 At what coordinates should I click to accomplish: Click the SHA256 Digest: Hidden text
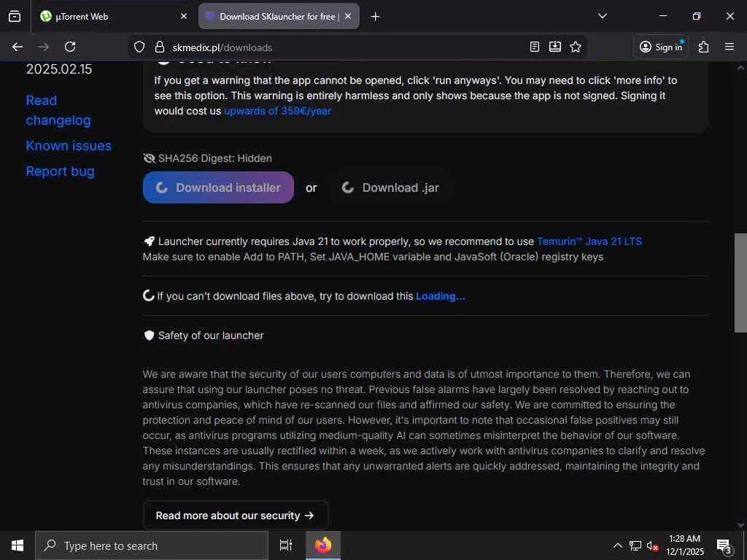coord(215,158)
